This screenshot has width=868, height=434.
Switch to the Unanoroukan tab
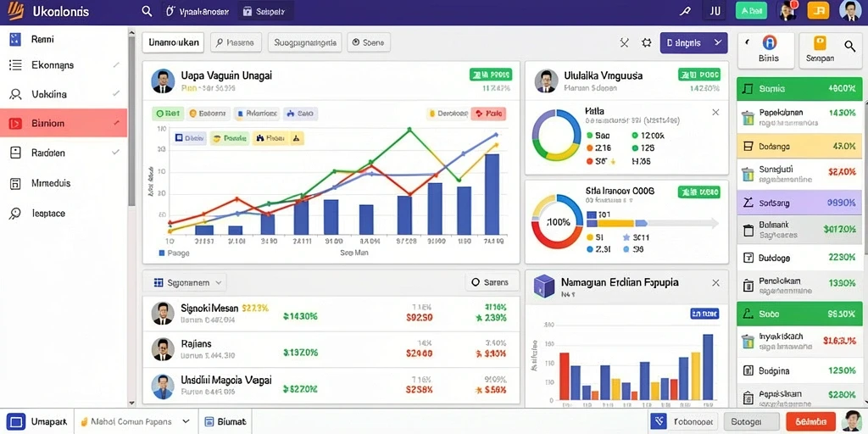pos(173,42)
